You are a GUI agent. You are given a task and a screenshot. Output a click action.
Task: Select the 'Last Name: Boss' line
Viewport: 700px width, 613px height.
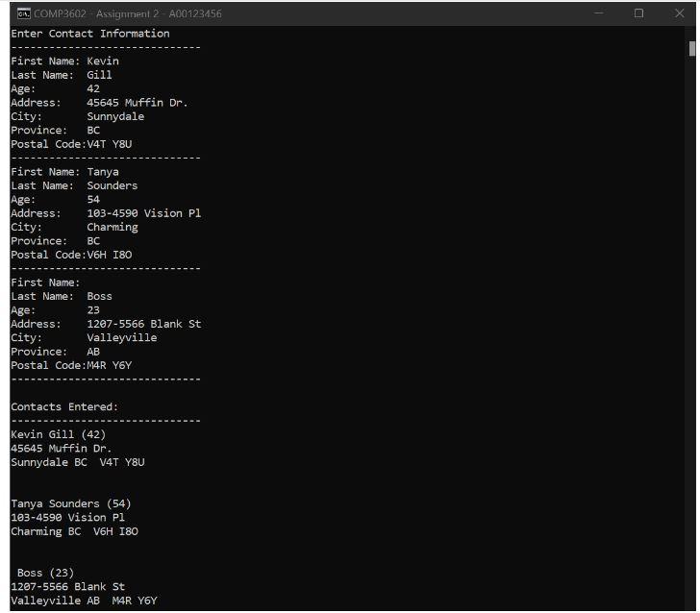[62, 296]
